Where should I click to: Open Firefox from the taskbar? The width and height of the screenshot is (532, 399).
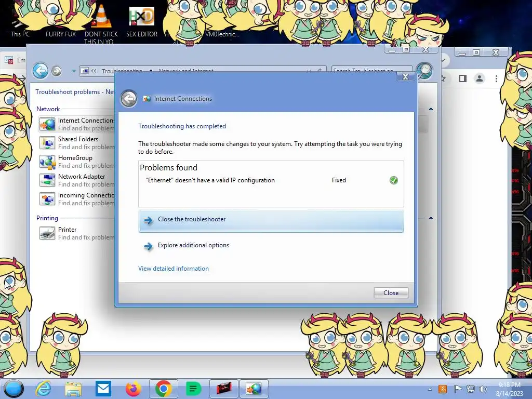[133, 389]
